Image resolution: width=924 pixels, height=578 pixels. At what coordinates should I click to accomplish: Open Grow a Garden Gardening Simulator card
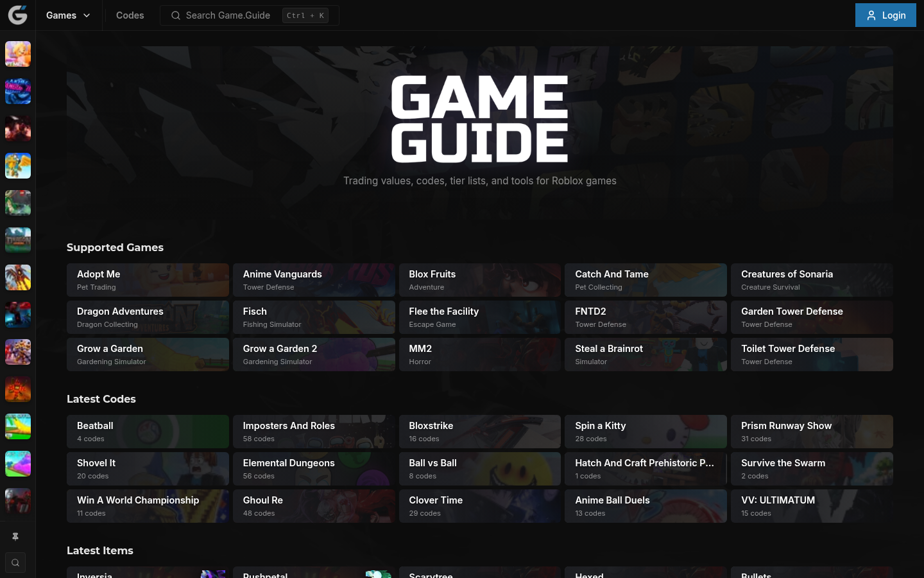pyautogui.click(x=148, y=355)
